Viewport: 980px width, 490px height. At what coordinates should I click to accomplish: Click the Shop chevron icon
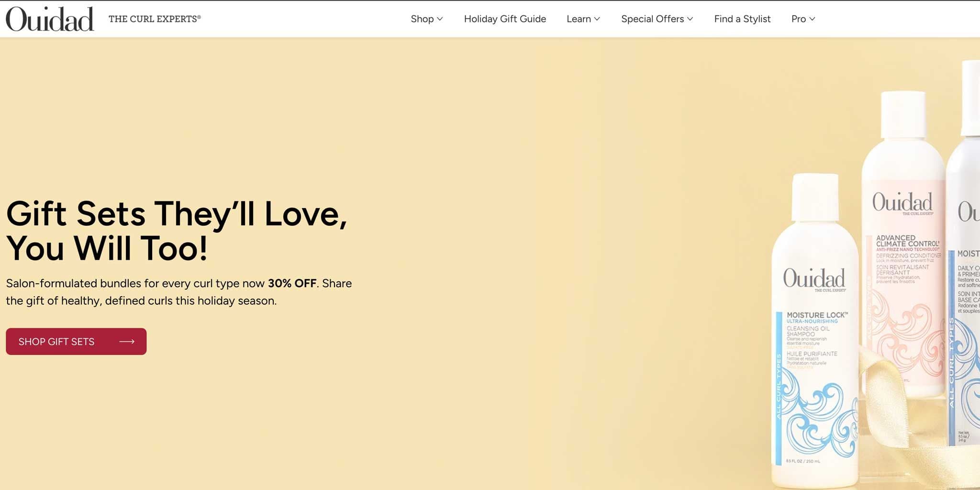tap(441, 19)
